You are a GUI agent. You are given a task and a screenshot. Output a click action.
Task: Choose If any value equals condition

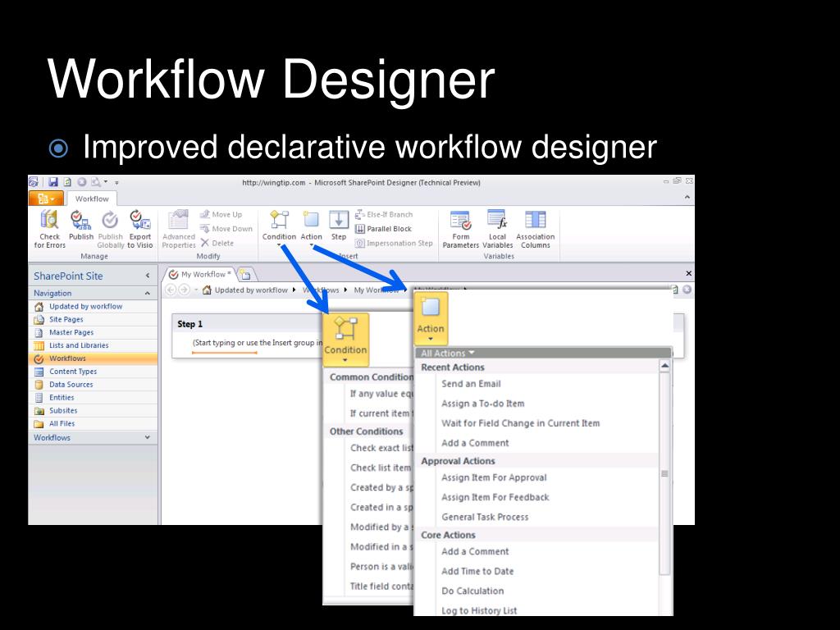click(381, 394)
